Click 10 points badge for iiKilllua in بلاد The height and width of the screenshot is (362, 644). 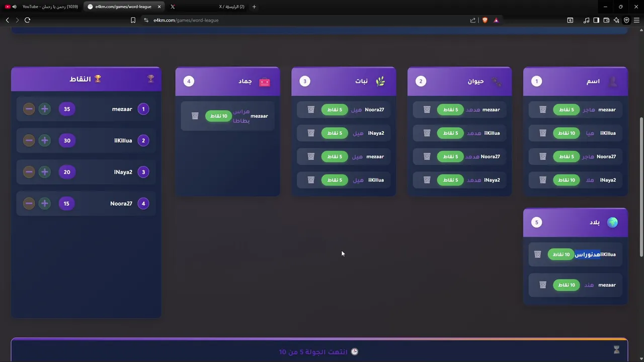click(x=561, y=254)
